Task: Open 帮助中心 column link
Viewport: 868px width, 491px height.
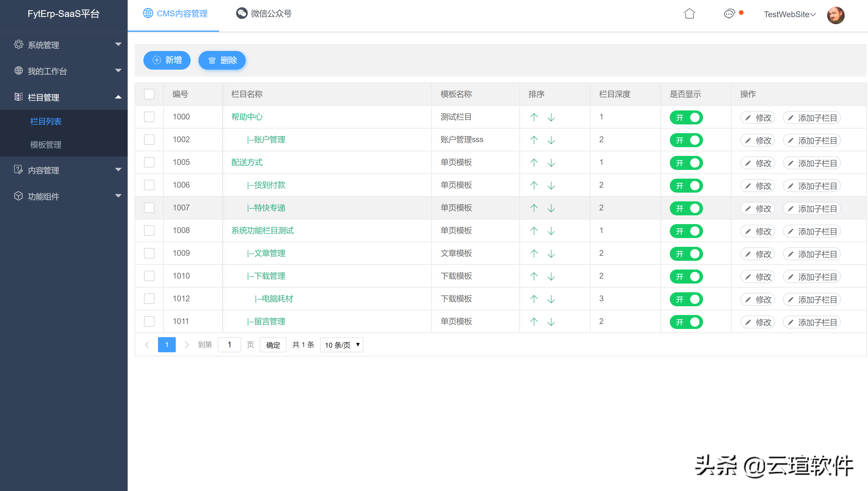Action: coord(247,117)
